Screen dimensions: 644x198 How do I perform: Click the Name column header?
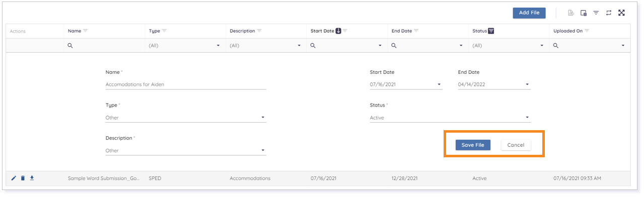pyautogui.click(x=104, y=31)
